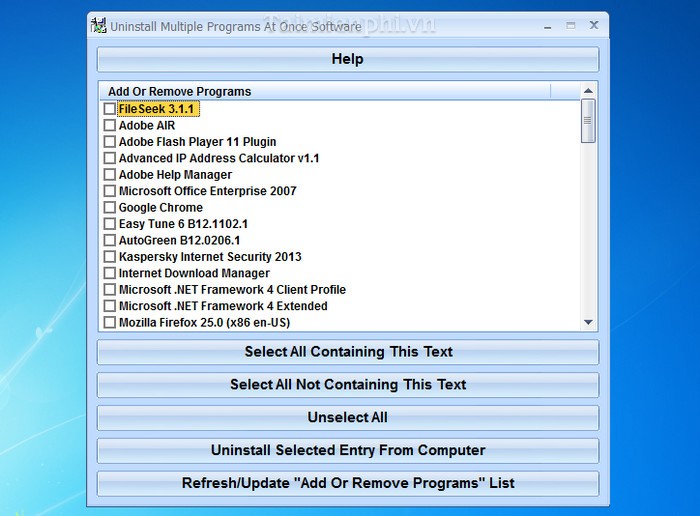Select Kaspersky Internet Security 2013 text

click(x=210, y=257)
